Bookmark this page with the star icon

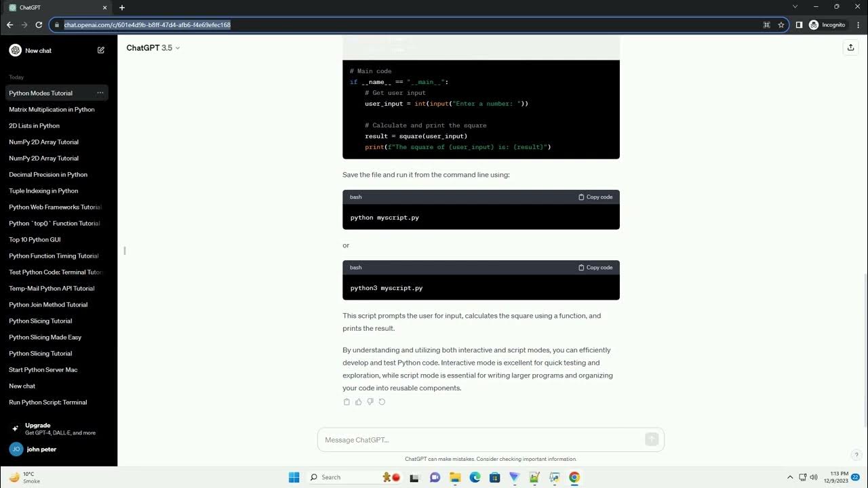[x=781, y=24]
